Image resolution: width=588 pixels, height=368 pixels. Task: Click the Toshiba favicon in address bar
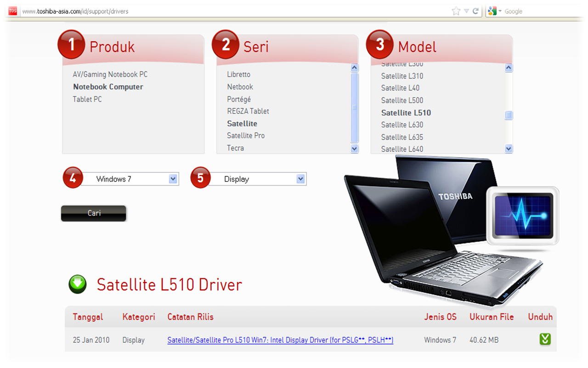[x=13, y=11]
